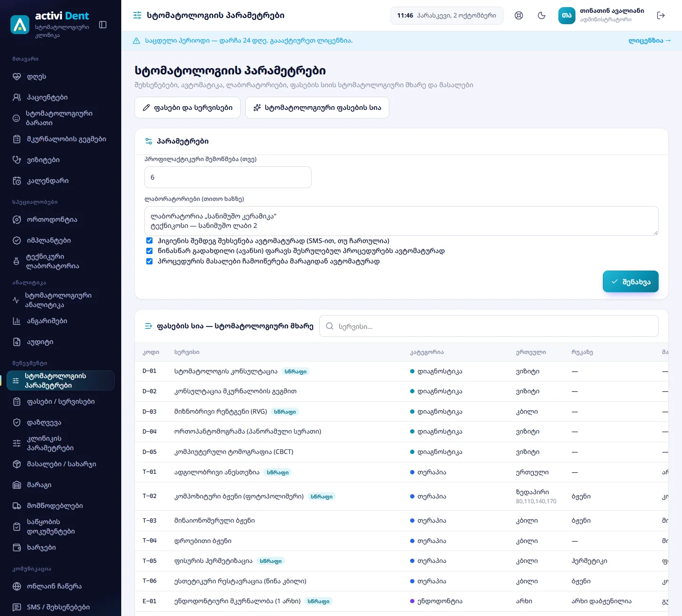Image resolution: width=682 pixels, height=616 pixels.
Task: Toggle the automatic materials write-off checkbox
Action: 149,262
